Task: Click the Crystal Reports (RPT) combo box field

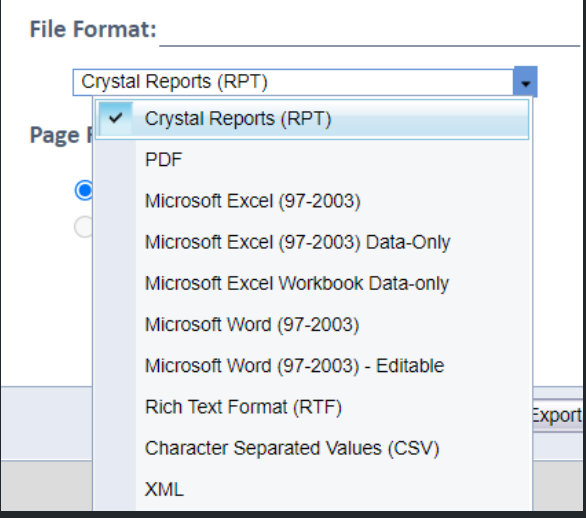Action: tap(293, 82)
